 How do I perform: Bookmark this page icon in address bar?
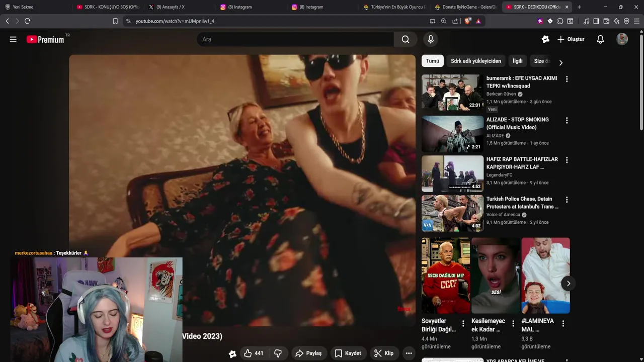(x=115, y=21)
